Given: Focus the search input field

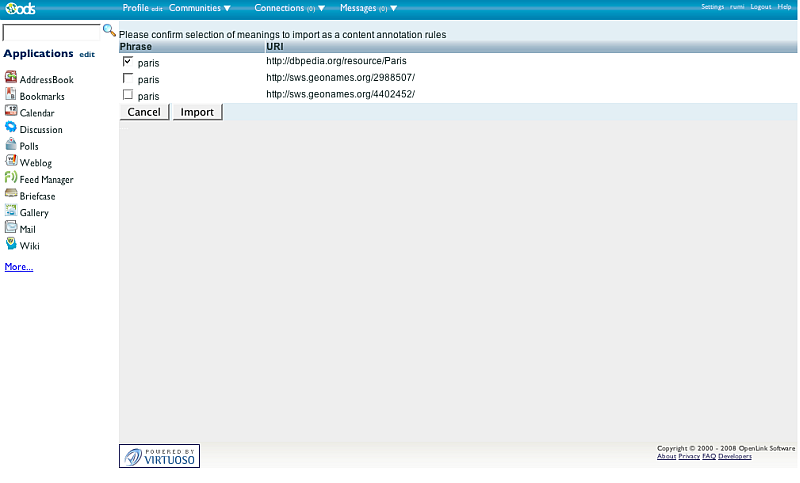Looking at the screenshot, I should coord(51,33).
